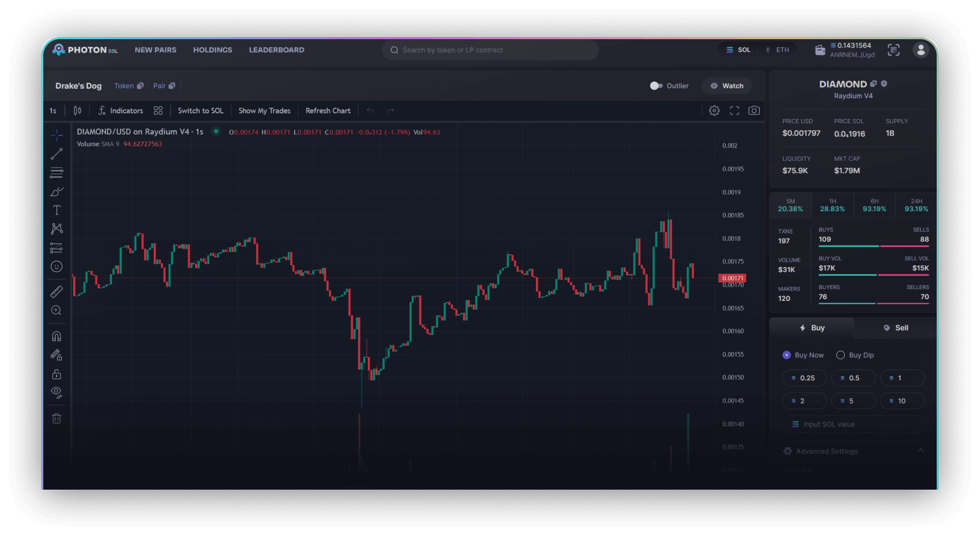Toggle the Outlier switch
Viewport: 980px width, 535px height.
pyautogui.click(x=656, y=86)
